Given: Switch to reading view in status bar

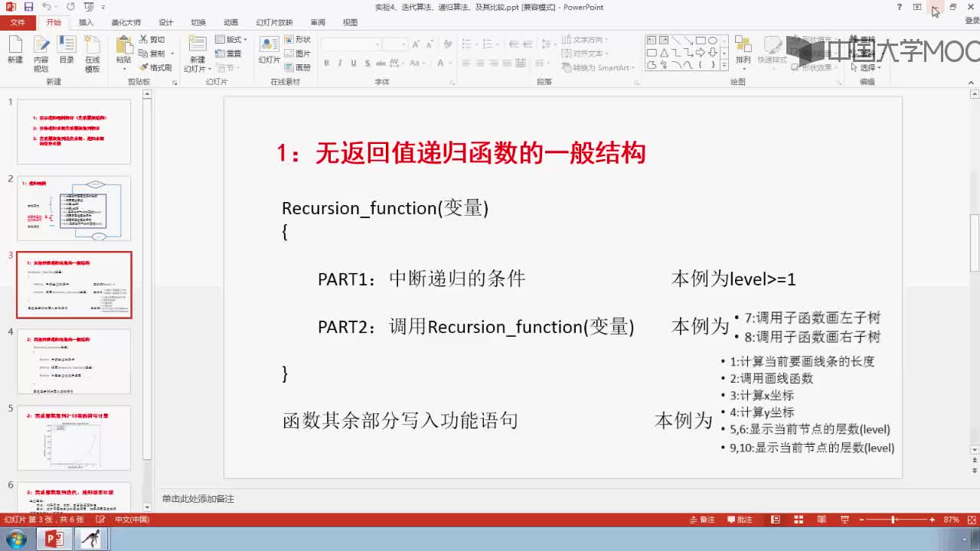Looking at the screenshot, I should [x=822, y=520].
